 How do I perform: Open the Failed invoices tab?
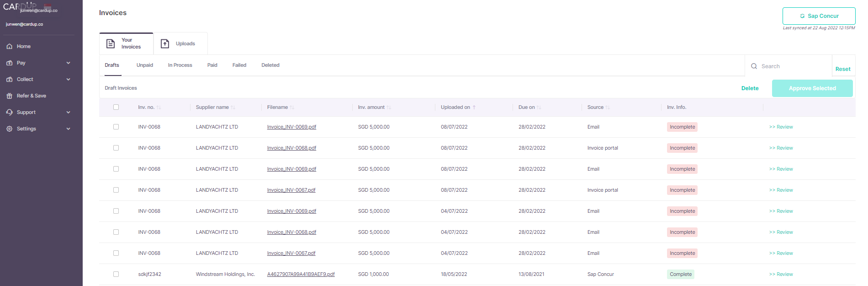[x=239, y=65]
